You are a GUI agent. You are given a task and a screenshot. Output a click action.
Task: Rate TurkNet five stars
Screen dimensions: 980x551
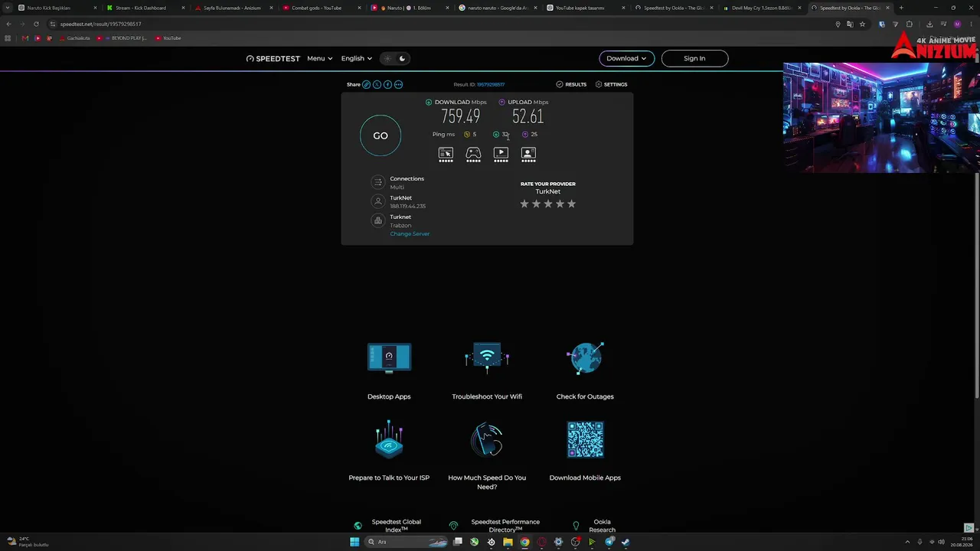click(571, 204)
